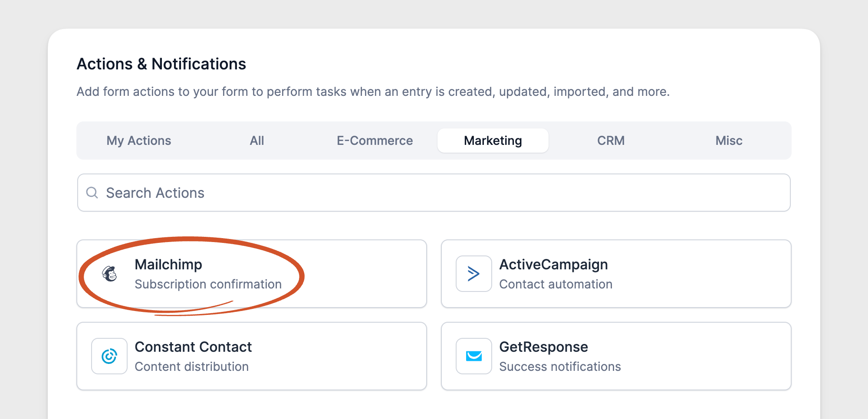Image resolution: width=868 pixels, height=419 pixels.
Task: Click the search magnifier icon
Action: point(92,193)
